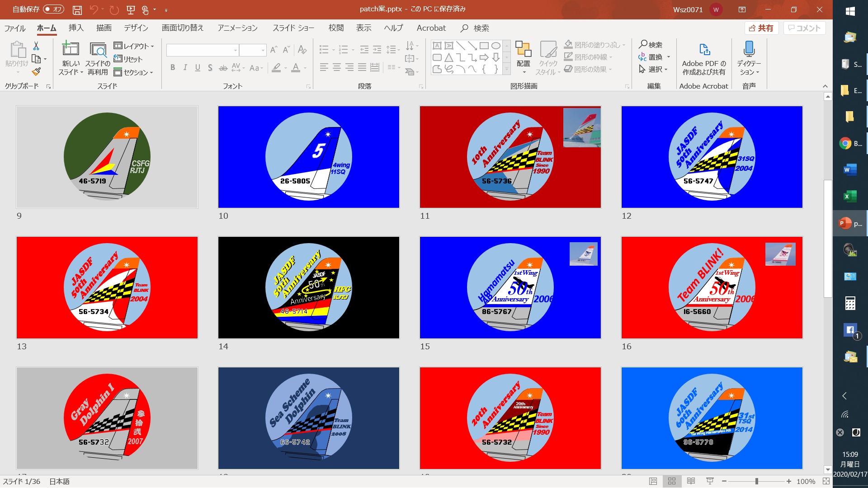
Task: Select the rectangle shape in gallery
Action: tap(484, 46)
